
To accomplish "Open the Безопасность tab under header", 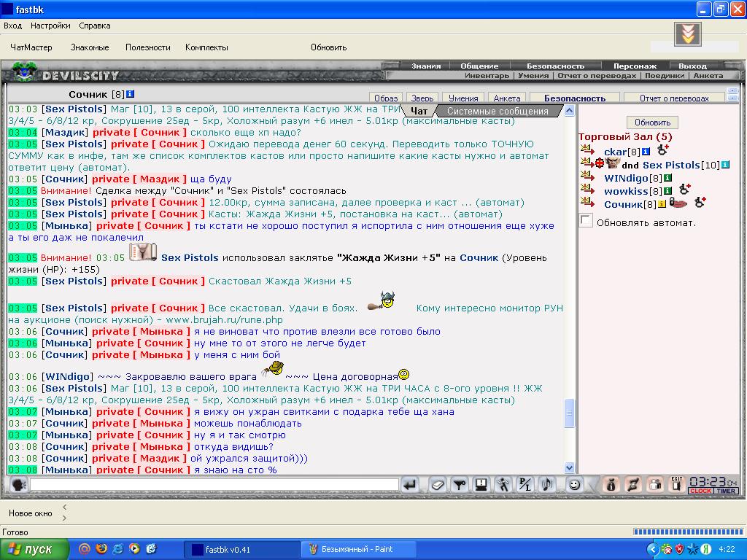I will coord(575,98).
